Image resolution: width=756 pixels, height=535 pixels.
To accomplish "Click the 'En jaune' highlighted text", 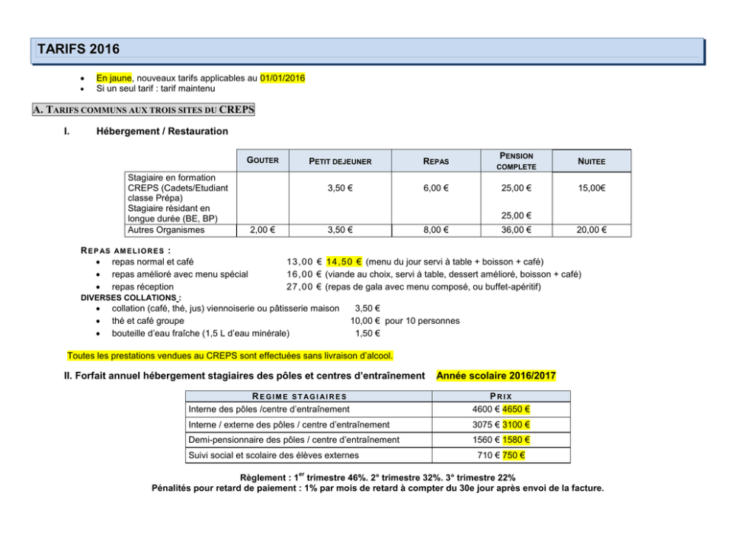I will click(x=114, y=78).
